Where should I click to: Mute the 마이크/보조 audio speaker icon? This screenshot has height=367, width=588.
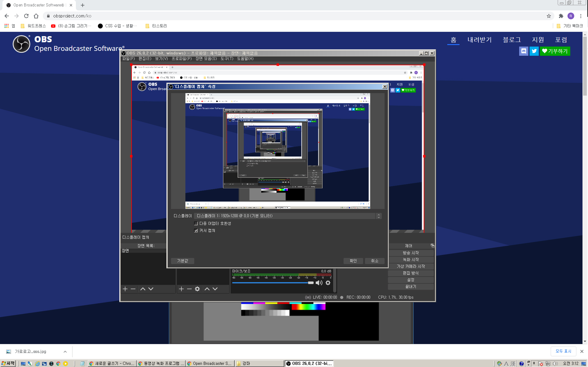[x=319, y=283]
